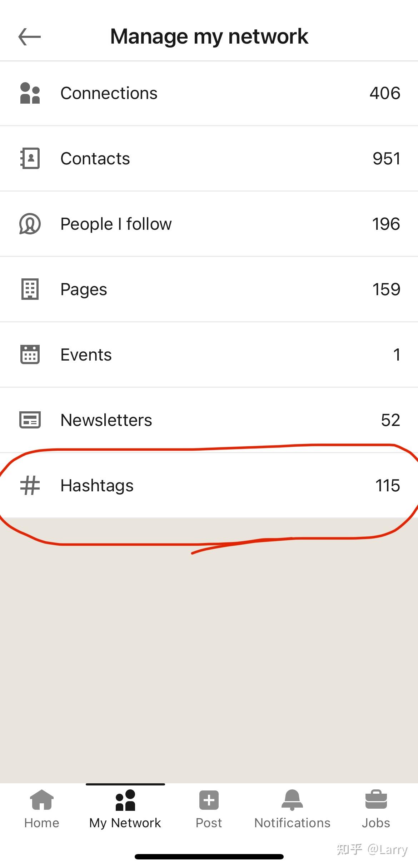418x868 pixels.
Task: Open the Connections list
Action: coord(109,93)
